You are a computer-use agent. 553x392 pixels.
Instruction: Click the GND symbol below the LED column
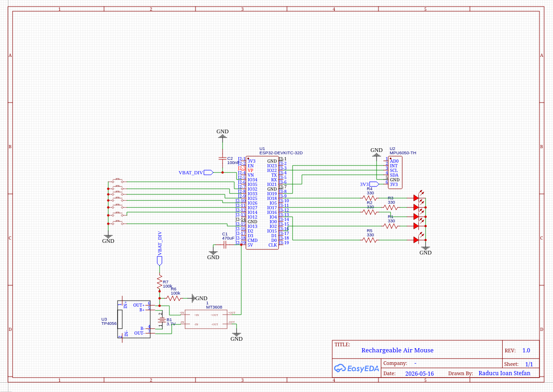tap(425, 251)
